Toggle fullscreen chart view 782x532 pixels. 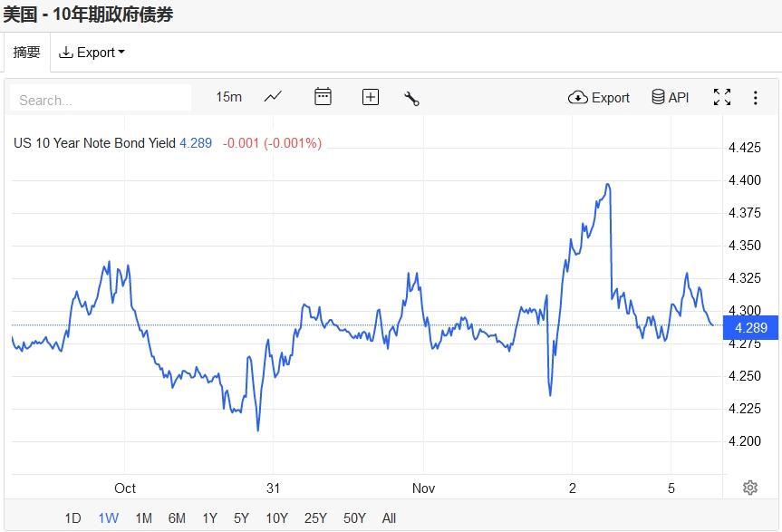point(721,97)
